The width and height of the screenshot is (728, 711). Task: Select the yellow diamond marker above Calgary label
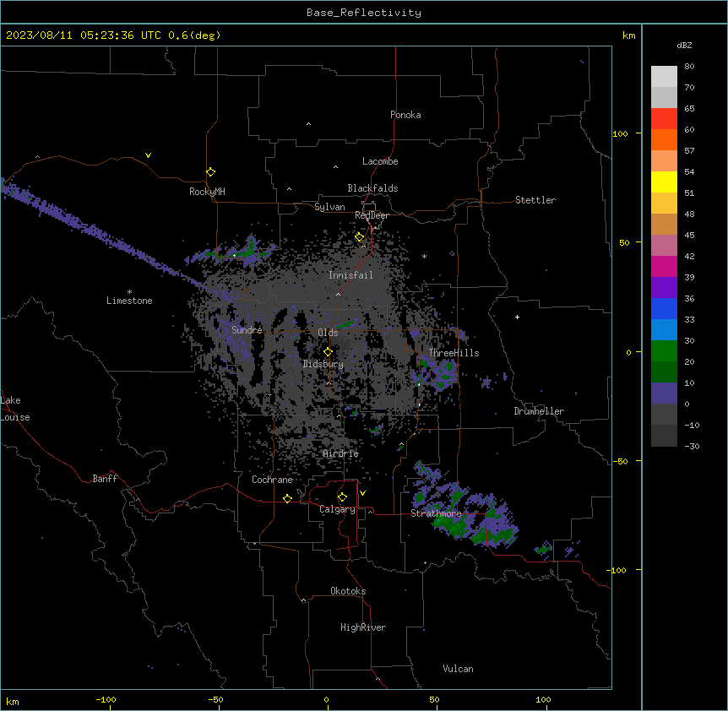point(342,497)
